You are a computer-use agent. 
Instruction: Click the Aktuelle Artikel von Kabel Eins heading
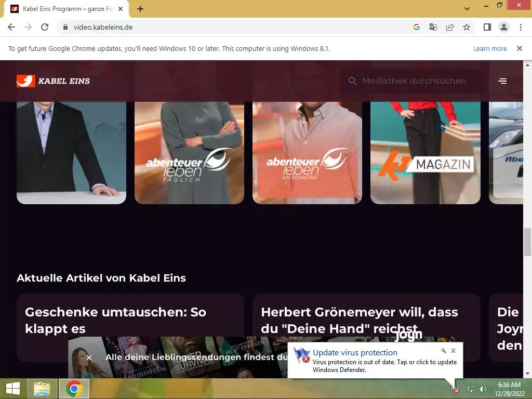point(101,278)
